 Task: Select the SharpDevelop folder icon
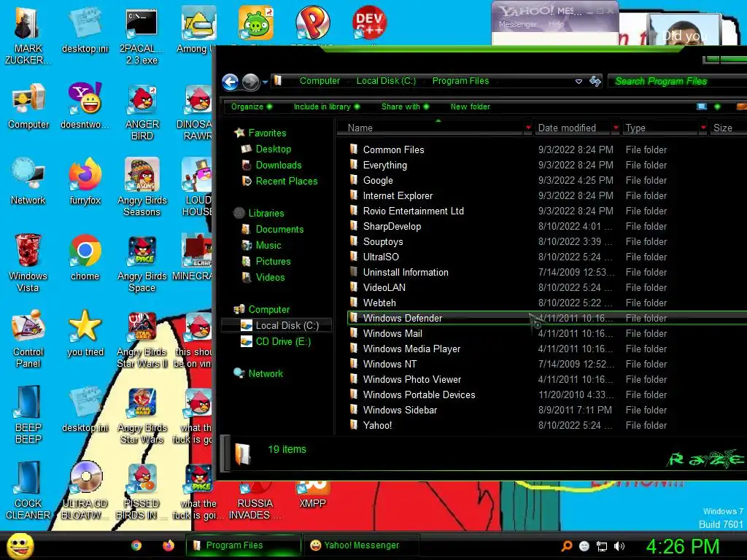(354, 226)
